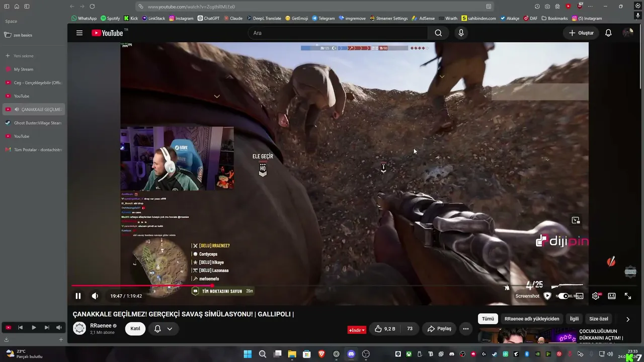Select the İlgili filter chip
The image size is (644, 362).
tap(574, 319)
